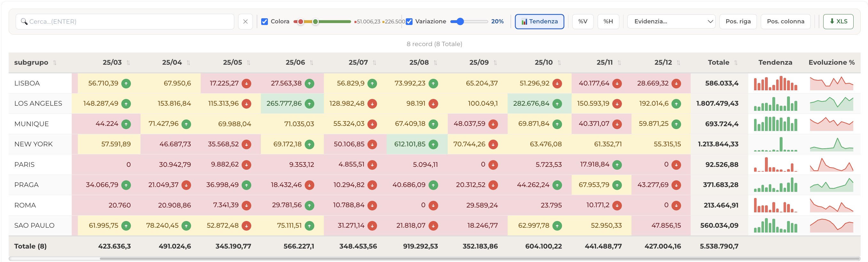Click the sort icon beside 25/12 header

(x=679, y=63)
